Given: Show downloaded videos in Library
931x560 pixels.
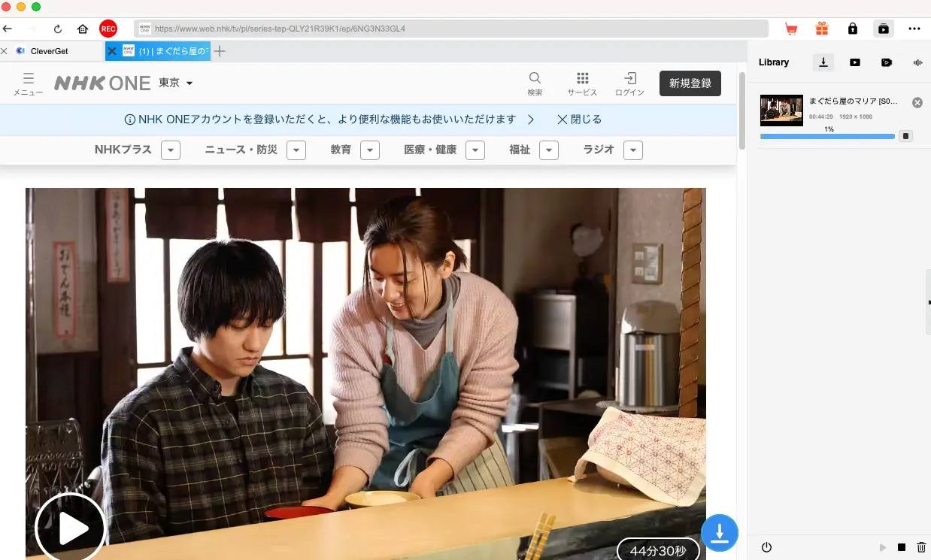Looking at the screenshot, I should coord(855,62).
